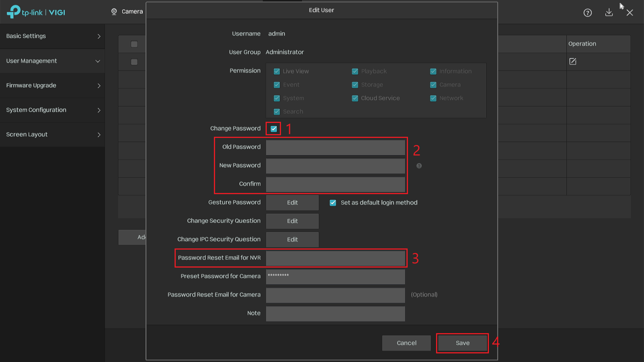The width and height of the screenshot is (644, 362).
Task: Toggle the Information permission checkbox
Action: tap(433, 71)
